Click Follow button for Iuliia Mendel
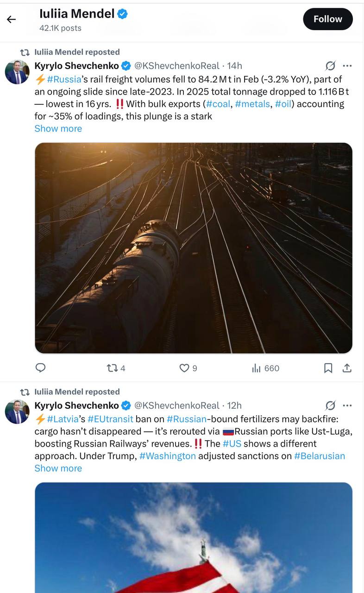This screenshot has width=364, height=593. pos(327,19)
